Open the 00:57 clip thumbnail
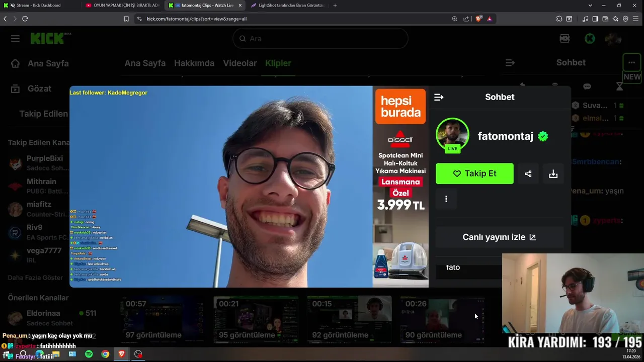This screenshot has height=362, width=644. click(161, 320)
